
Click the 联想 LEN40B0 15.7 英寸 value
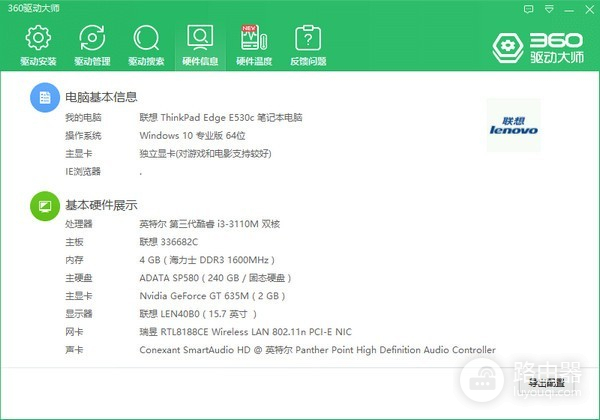(198, 314)
